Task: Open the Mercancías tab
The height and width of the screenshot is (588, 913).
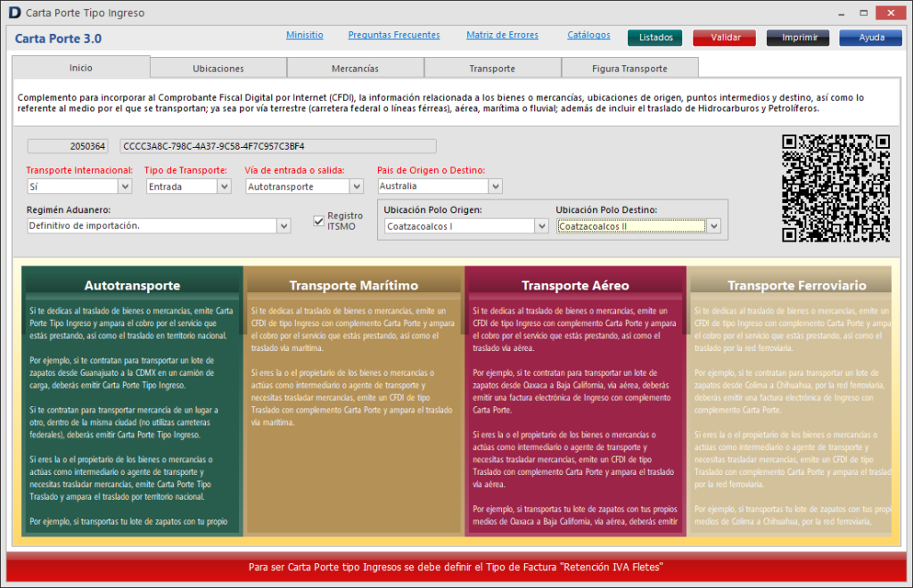Action: click(x=355, y=68)
